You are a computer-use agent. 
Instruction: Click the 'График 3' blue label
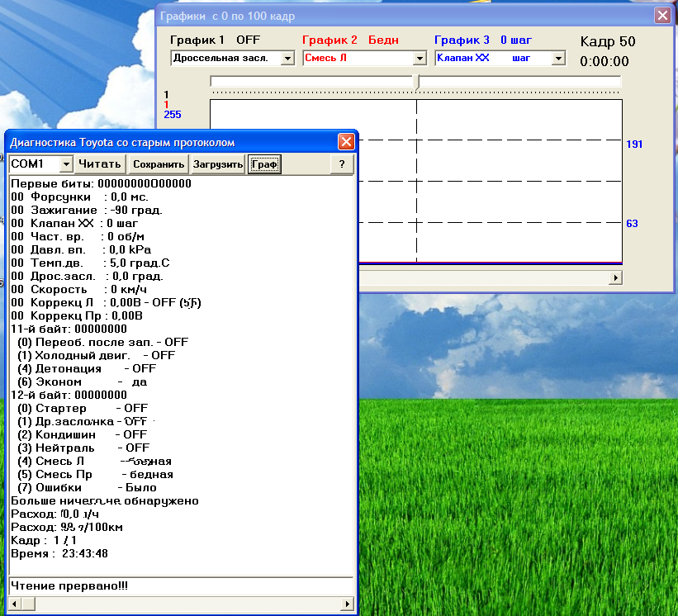tap(462, 40)
